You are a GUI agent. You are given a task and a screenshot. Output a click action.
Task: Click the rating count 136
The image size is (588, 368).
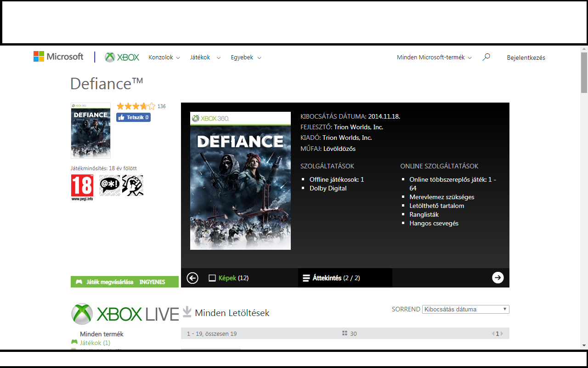click(162, 106)
